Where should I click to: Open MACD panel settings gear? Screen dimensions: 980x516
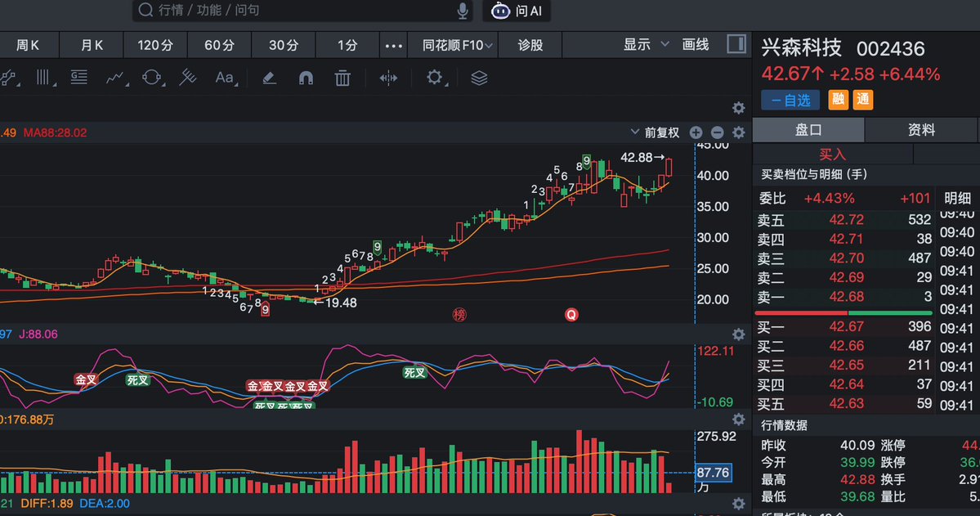(x=738, y=504)
